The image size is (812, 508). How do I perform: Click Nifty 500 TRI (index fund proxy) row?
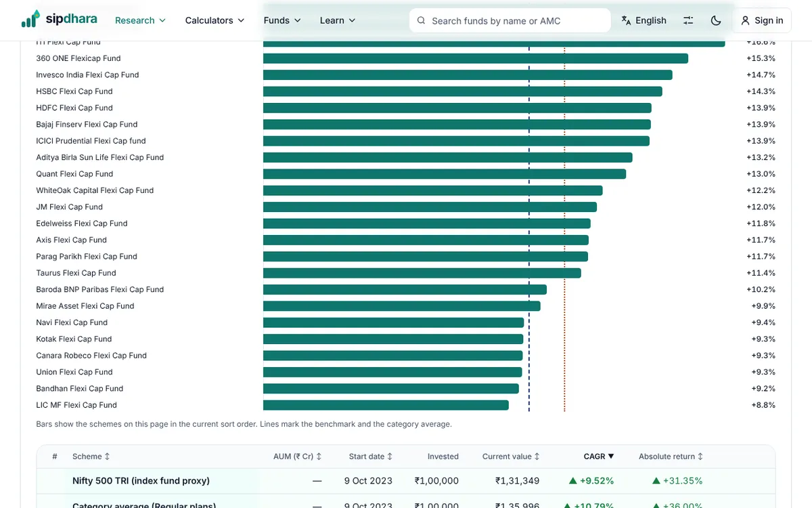pos(406,481)
